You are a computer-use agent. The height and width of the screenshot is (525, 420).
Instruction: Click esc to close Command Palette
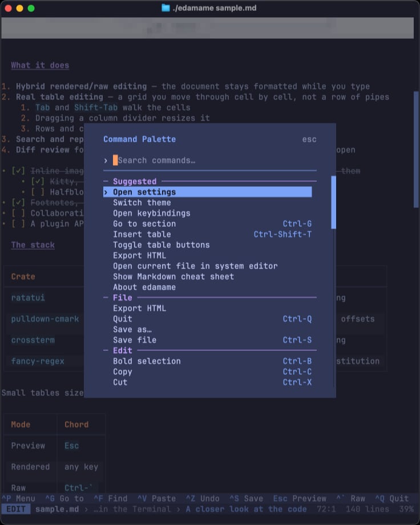(x=309, y=139)
